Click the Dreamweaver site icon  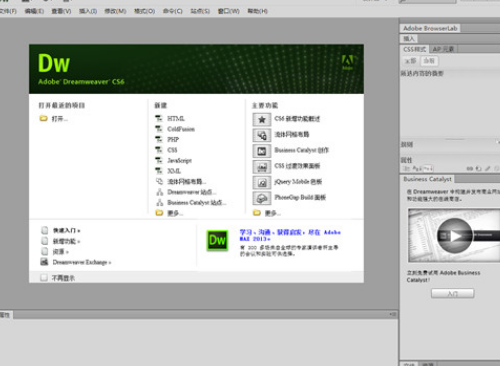tap(160, 192)
